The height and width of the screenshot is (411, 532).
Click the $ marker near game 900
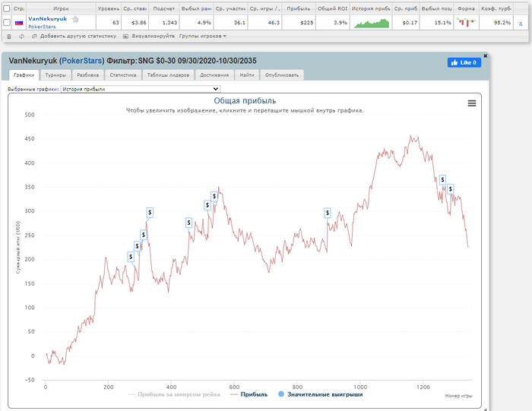pyautogui.click(x=327, y=213)
